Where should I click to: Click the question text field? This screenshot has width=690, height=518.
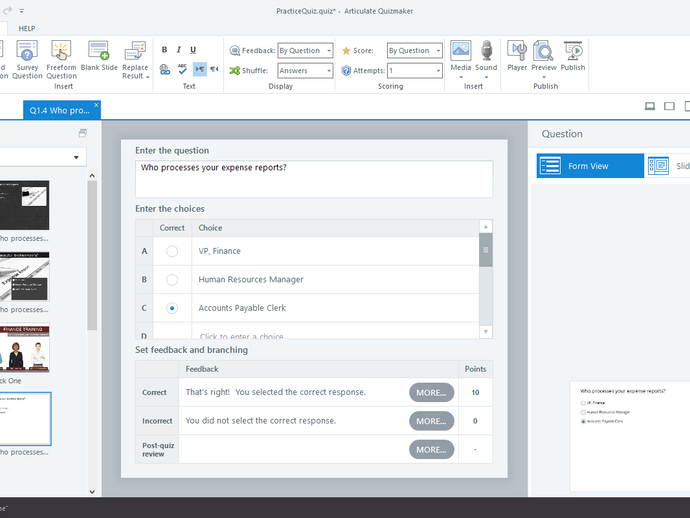pyautogui.click(x=314, y=179)
